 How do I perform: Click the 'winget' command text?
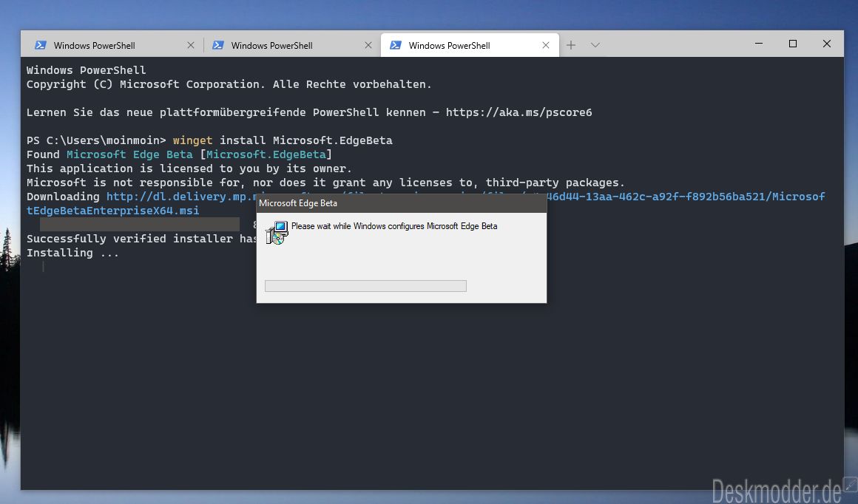pos(192,141)
